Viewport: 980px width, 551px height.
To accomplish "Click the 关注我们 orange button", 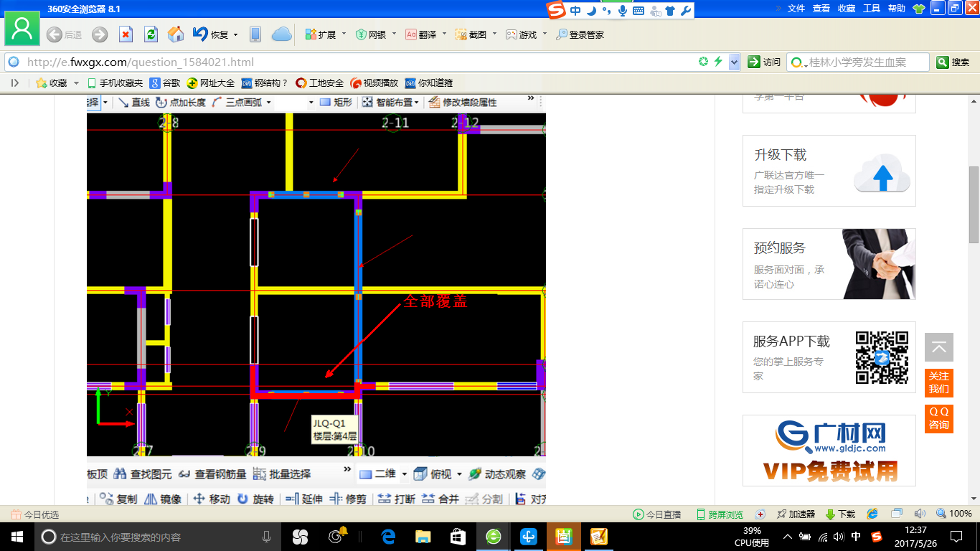I will [939, 382].
